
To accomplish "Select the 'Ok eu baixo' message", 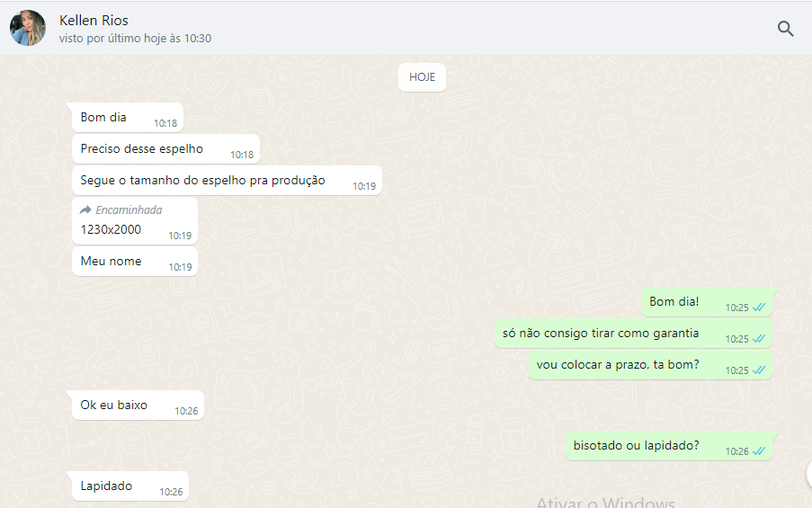I will [138, 405].
